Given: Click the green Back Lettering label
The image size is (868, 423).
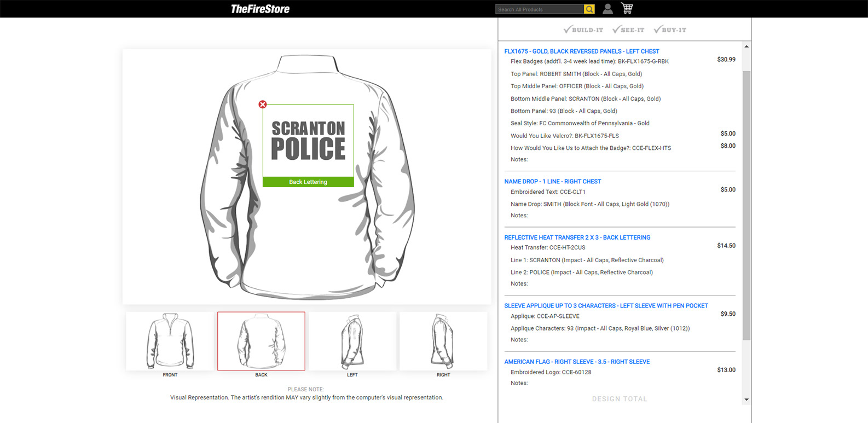Looking at the screenshot, I should point(308,182).
